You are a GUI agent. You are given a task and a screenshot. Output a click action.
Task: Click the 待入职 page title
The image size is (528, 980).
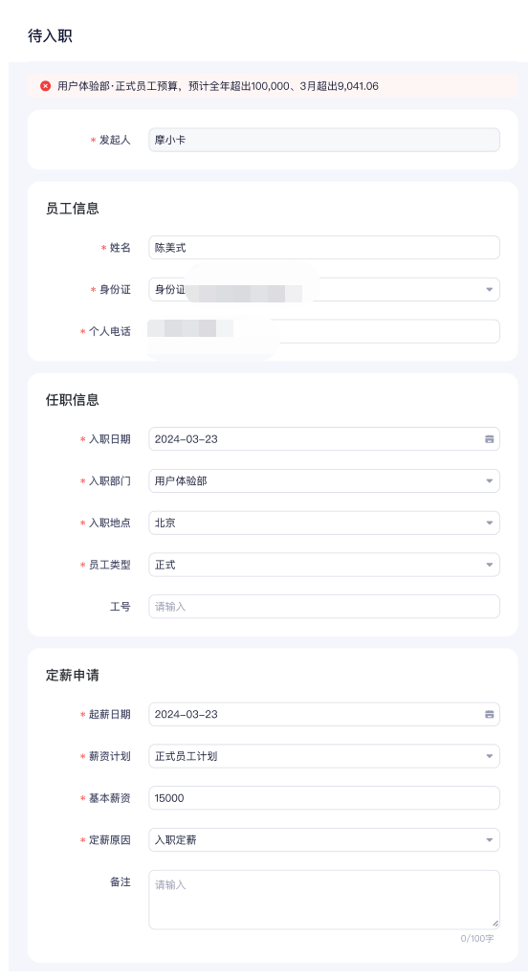(50, 36)
